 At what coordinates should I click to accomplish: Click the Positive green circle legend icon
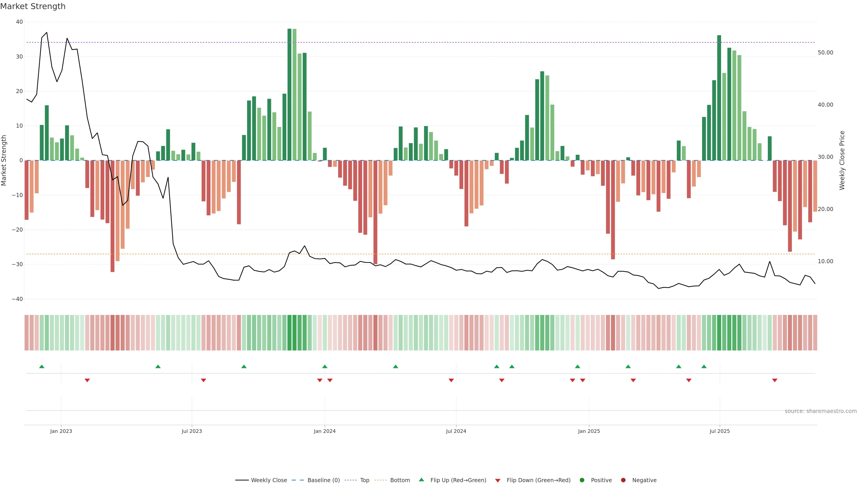coord(582,480)
